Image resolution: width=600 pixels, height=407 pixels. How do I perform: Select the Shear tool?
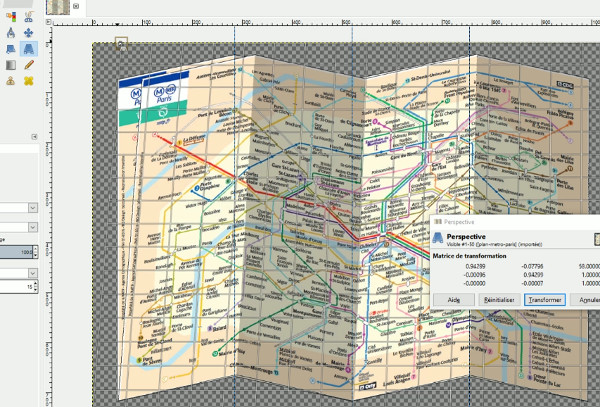[11, 49]
